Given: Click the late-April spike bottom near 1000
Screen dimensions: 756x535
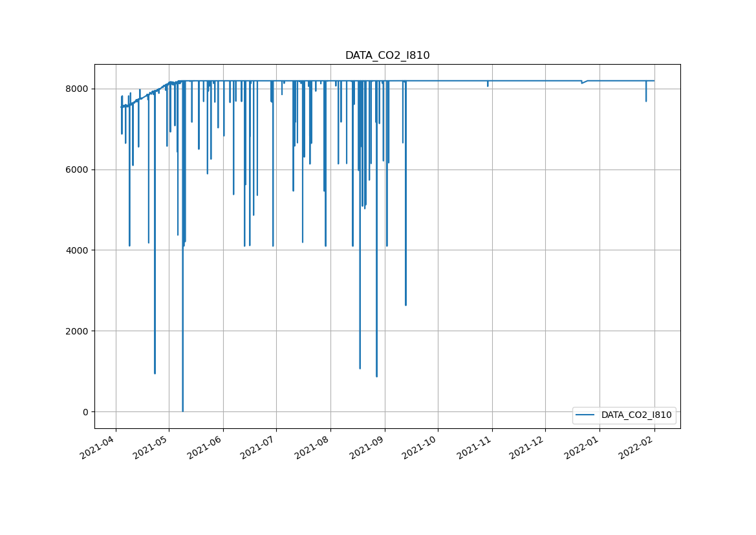Looking at the screenshot, I should coord(155,373).
